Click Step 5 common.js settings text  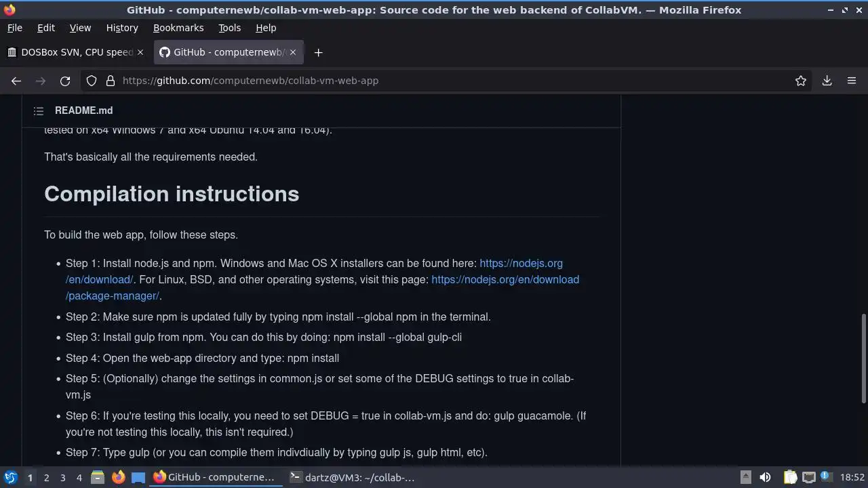coord(319,387)
